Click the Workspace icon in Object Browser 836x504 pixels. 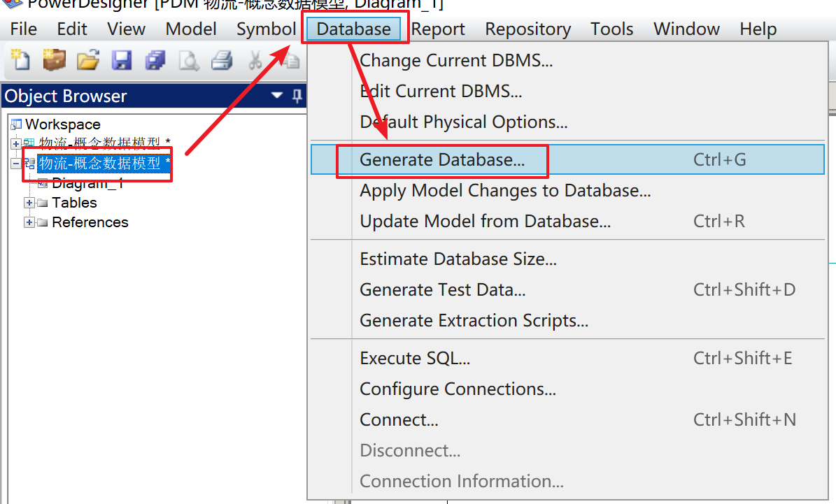(17, 124)
